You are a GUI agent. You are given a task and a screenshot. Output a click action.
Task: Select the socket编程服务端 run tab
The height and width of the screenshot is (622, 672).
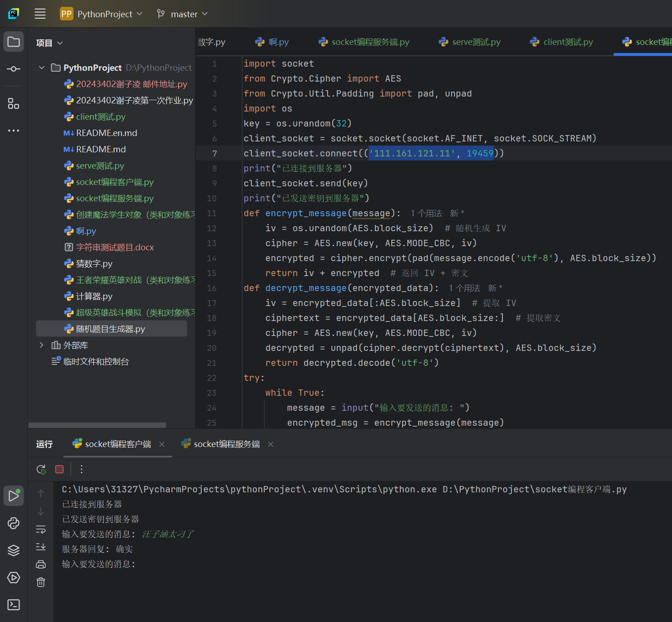(x=221, y=444)
